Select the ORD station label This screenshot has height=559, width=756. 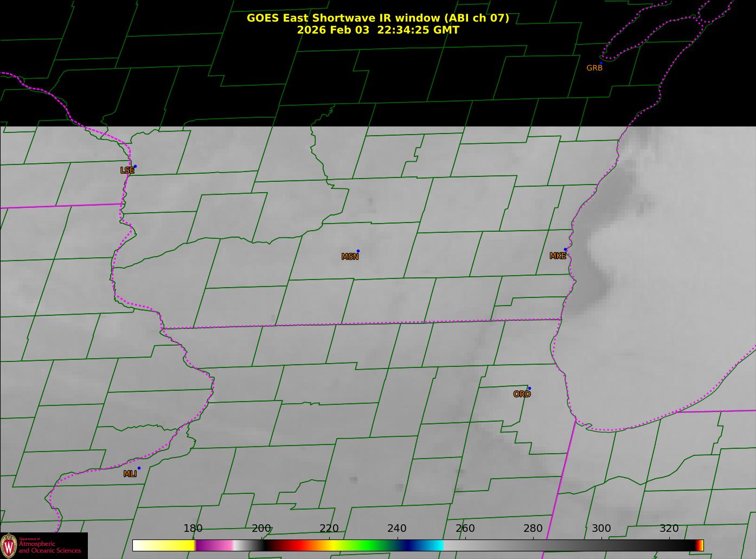[522, 395]
